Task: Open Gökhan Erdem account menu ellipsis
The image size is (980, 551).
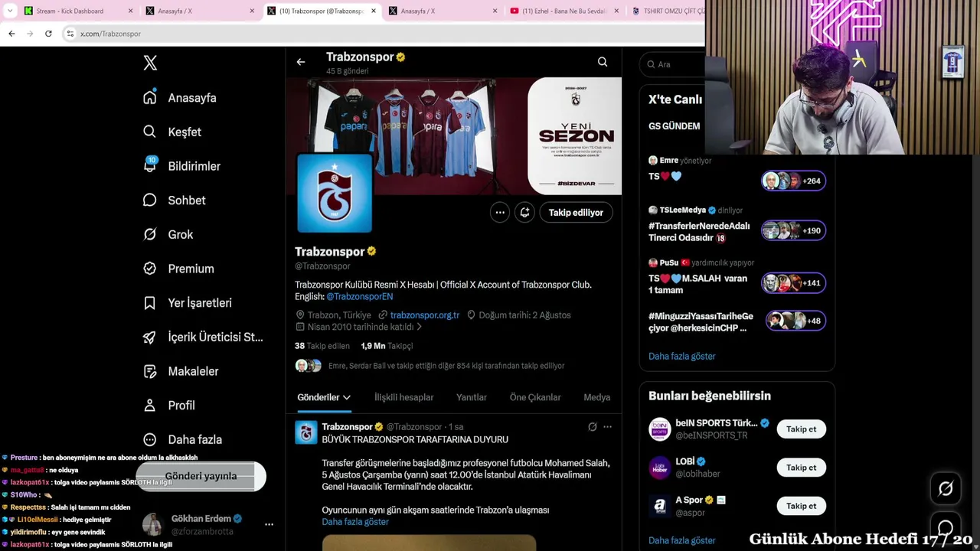Action: point(269,524)
